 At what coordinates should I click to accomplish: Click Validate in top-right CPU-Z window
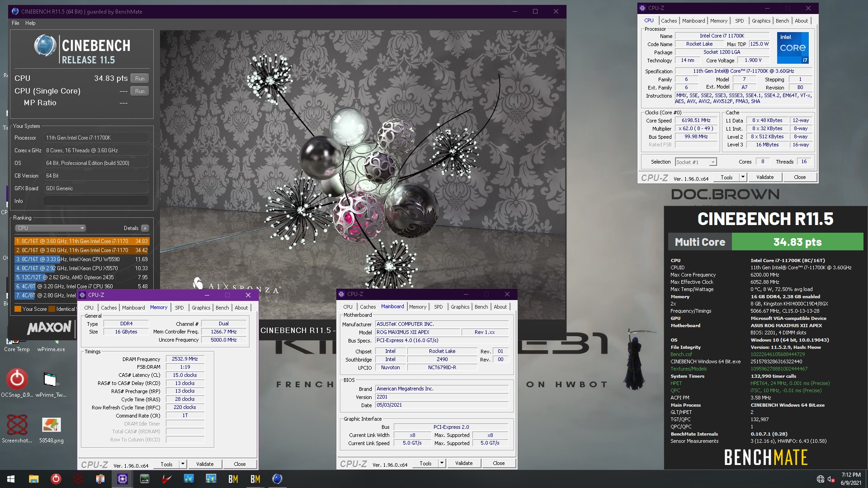click(x=764, y=177)
